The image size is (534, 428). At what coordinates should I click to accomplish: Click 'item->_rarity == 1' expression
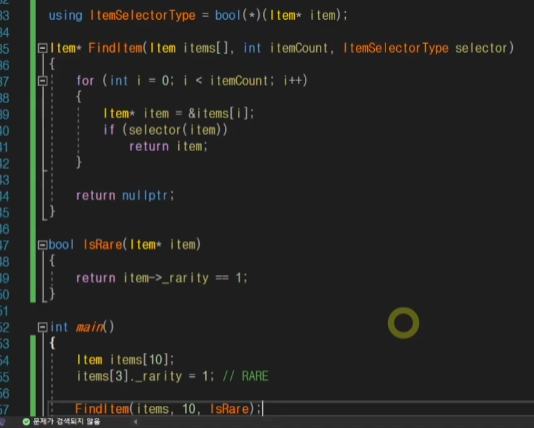click(x=182, y=278)
